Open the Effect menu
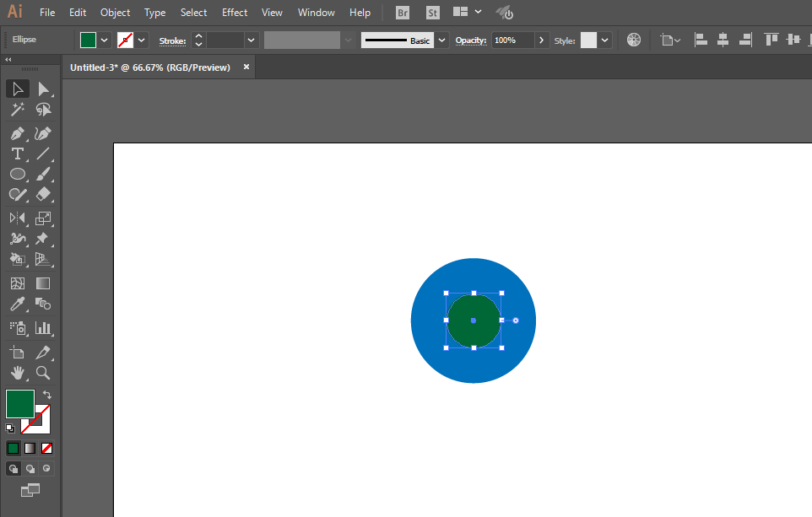Image resolution: width=812 pixels, height=517 pixels. (235, 13)
